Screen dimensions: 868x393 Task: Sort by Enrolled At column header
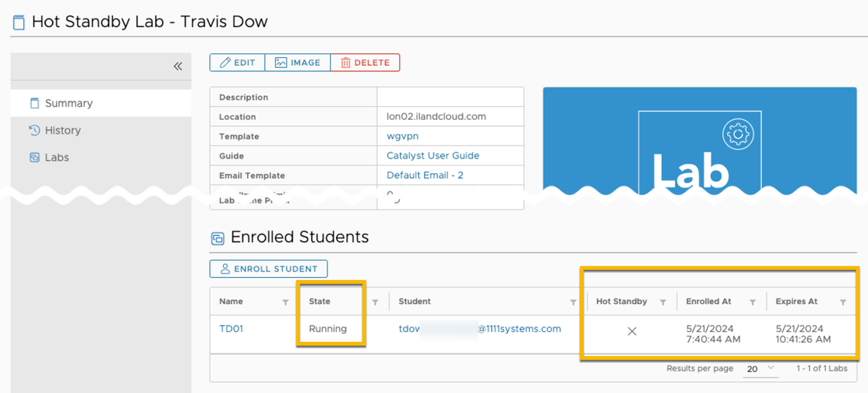tap(708, 302)
